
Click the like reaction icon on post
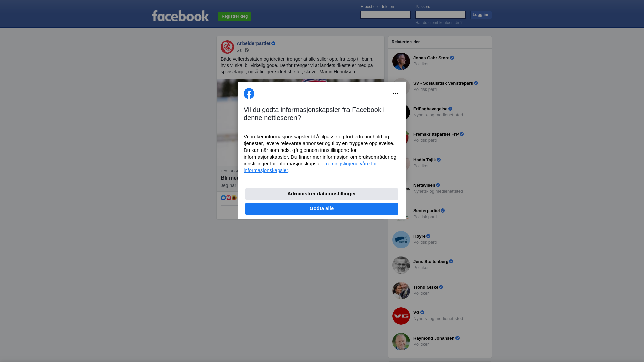pyautogui.click(x=223, y=198)
